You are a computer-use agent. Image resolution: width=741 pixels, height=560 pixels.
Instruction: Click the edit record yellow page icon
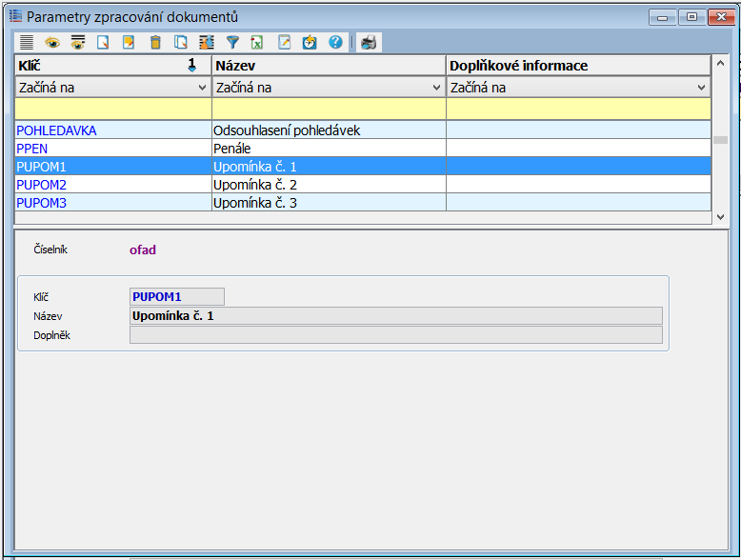130,42
